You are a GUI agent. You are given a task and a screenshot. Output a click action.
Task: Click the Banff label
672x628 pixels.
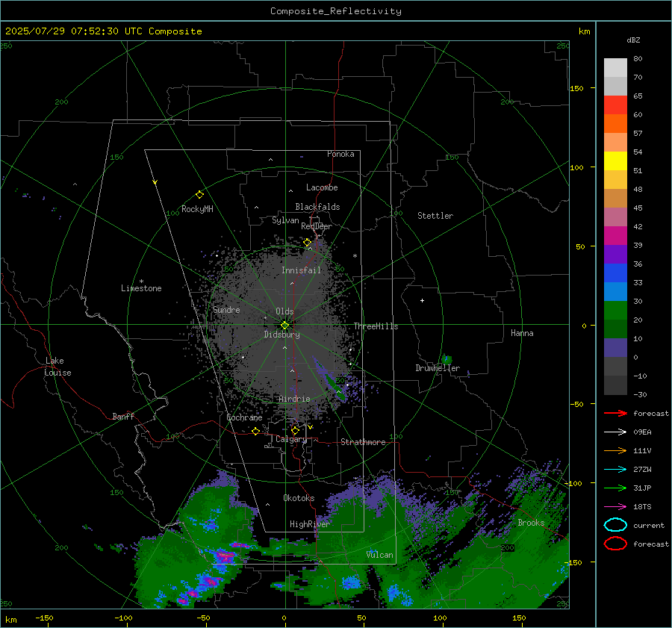pyautogui.click(x=123, y=416)
